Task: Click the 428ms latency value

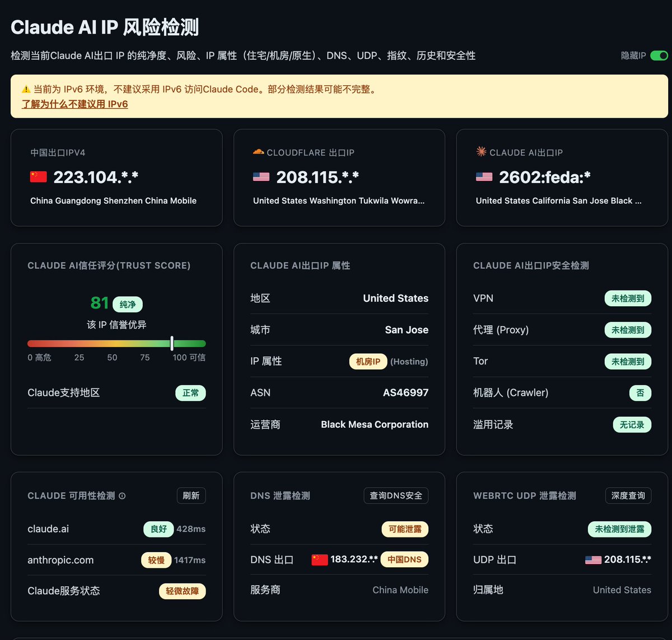Action: [191, 529]
